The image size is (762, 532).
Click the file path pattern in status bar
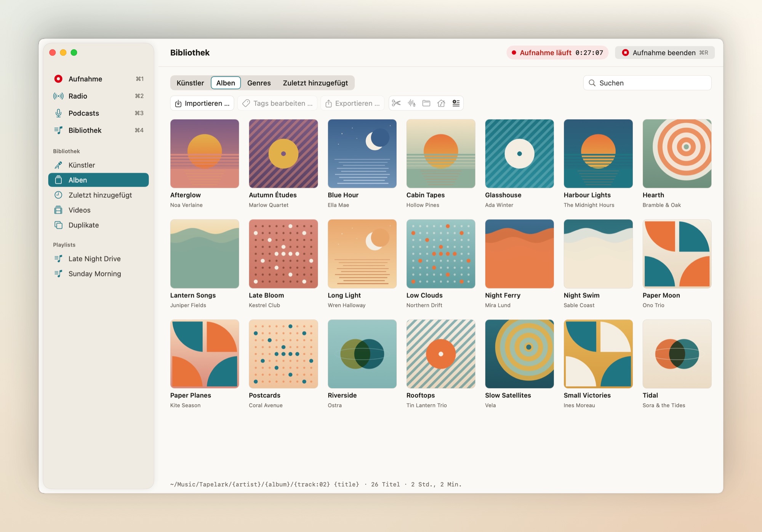264,484
